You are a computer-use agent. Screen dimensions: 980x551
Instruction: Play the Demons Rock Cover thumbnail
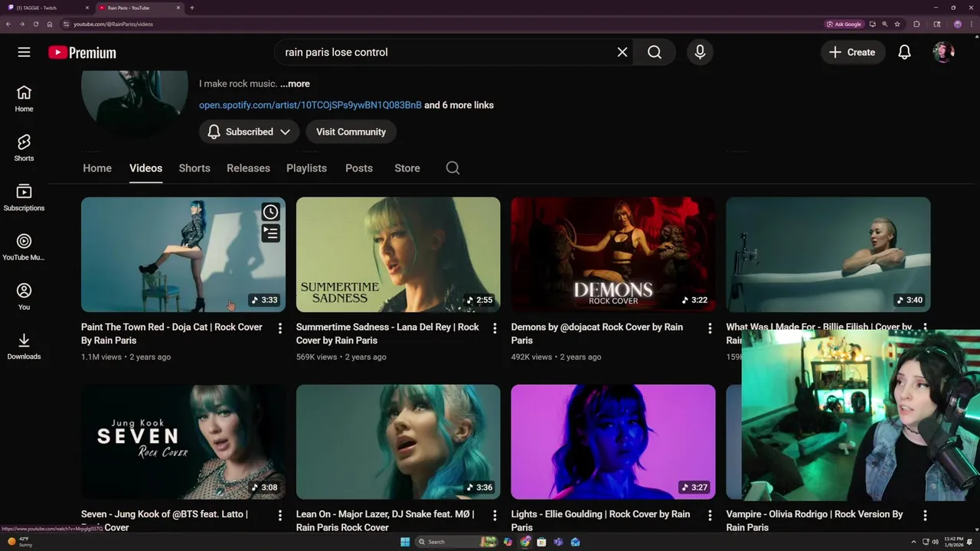pos(613,255)
